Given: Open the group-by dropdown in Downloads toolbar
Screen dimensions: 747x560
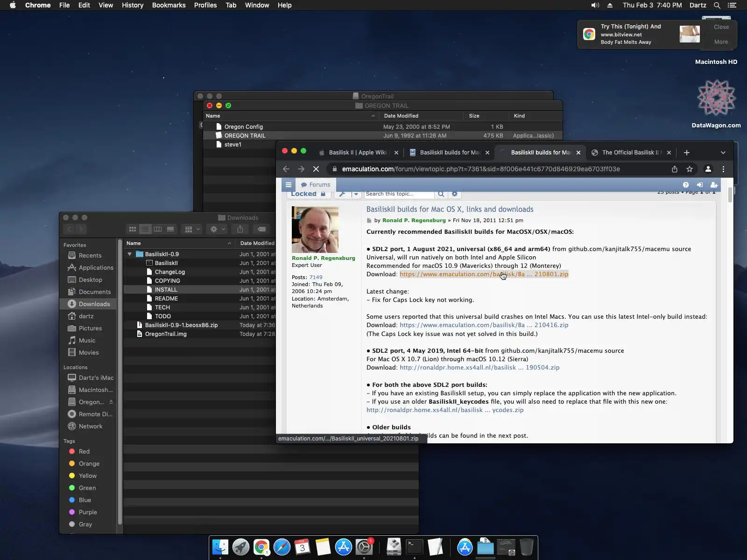Looking at the screenshot, I should coord(192,229).
